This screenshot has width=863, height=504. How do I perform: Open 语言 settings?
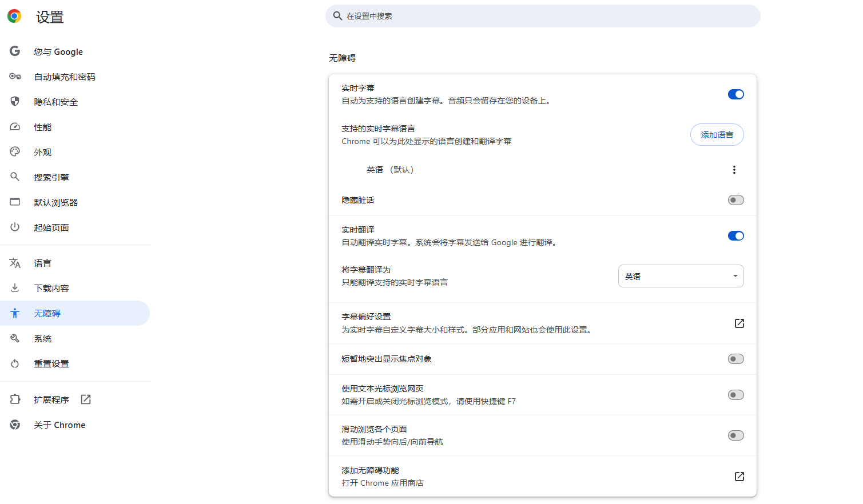pyautogui.click(x=75, y=263)
